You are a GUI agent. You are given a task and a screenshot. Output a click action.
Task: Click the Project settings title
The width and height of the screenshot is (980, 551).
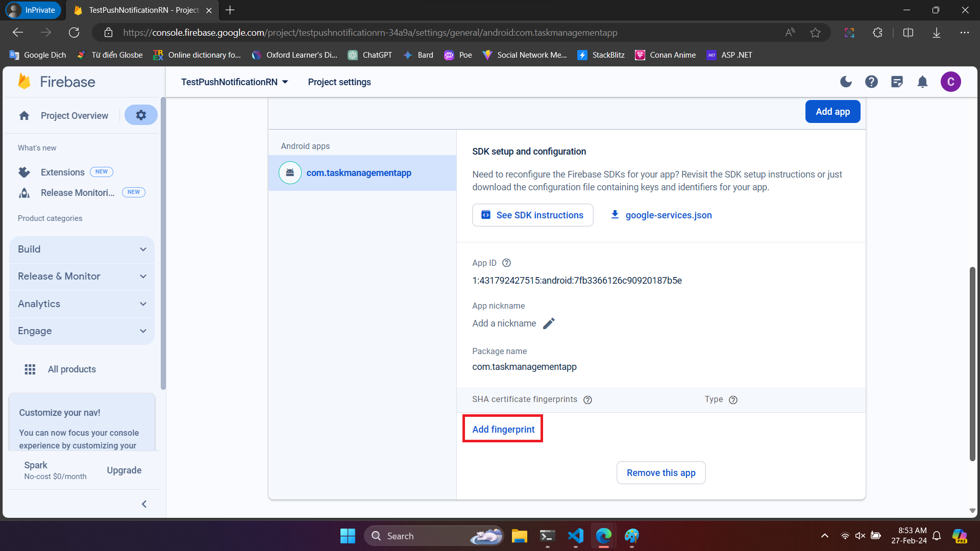pyautogui.click(x=339, y=82)
